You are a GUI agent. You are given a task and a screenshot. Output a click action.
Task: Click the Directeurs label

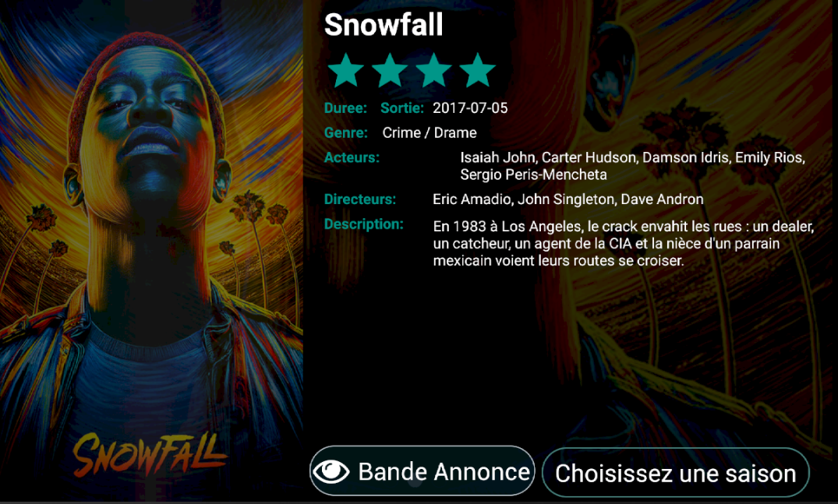click(359, 199)
